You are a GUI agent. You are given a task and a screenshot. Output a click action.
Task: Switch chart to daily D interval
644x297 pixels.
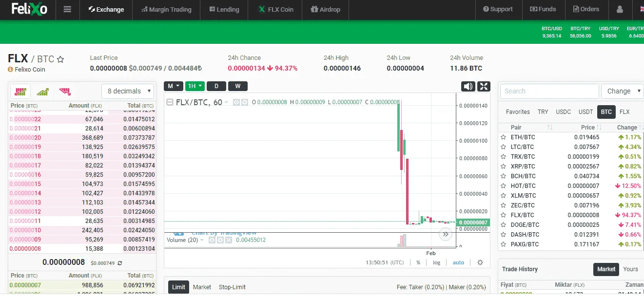click(x=216, y=86)
